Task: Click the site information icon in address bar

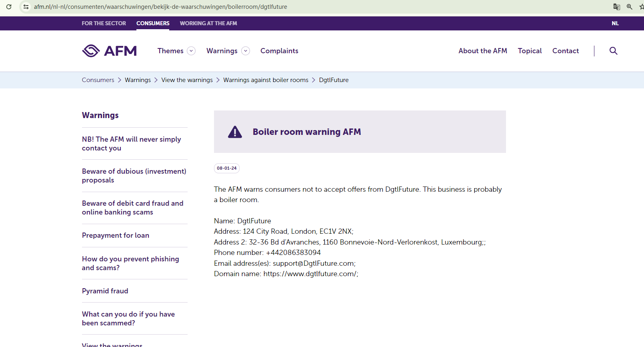Action: 26,7
